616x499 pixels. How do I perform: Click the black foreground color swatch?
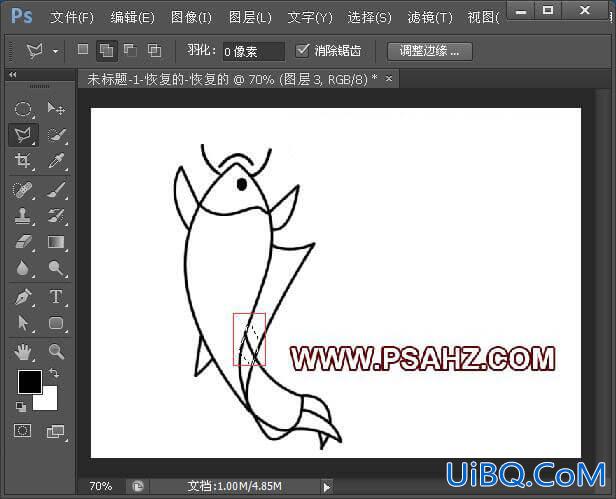(30, 382)
